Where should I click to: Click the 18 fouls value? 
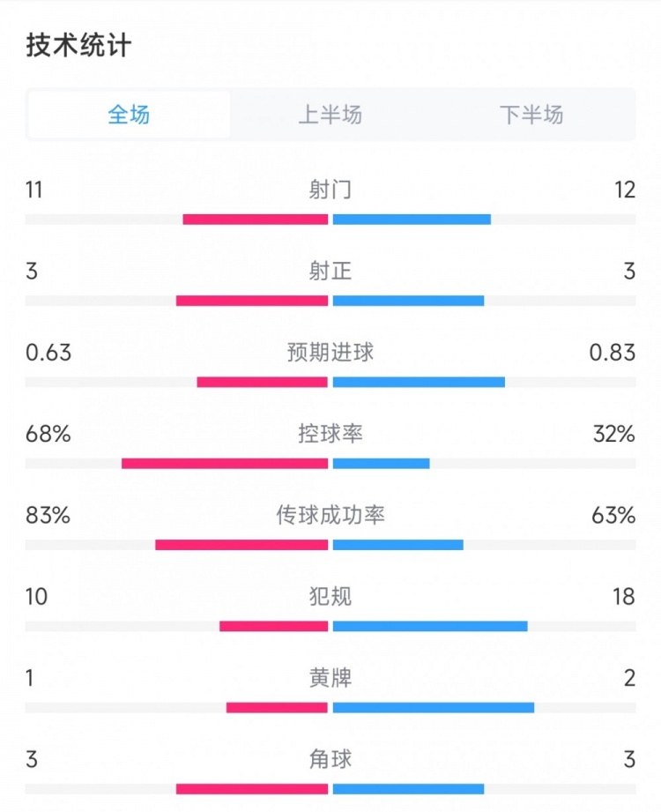click(x=623, y=597)
